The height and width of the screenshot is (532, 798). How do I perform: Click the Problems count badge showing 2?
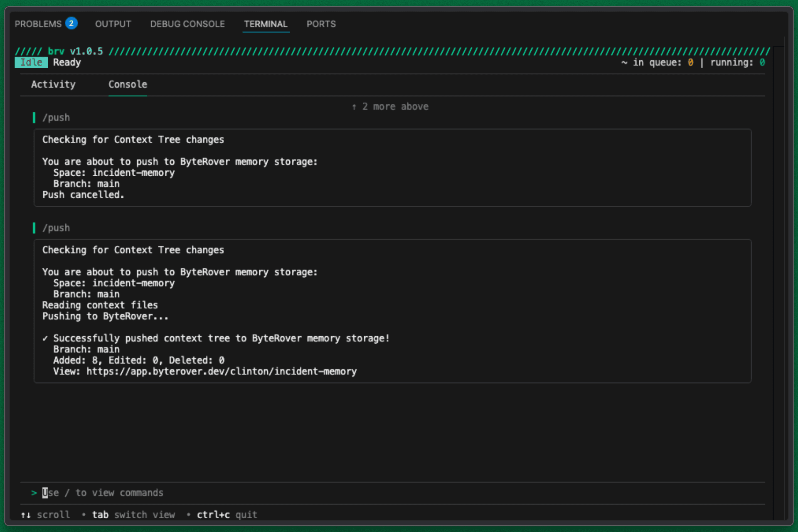coord(71,23)
